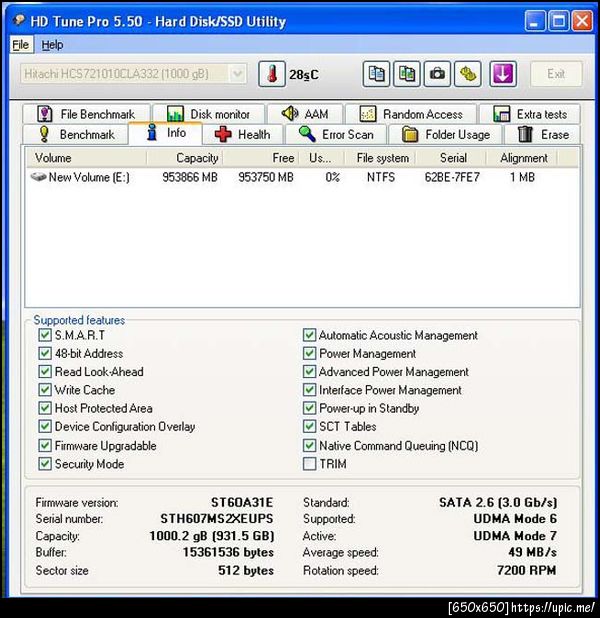Viewport: 600px width, 618px height.
Task: Click the copy screenshot pages icon
Action: pyautogui.click(x=407, y=74)
